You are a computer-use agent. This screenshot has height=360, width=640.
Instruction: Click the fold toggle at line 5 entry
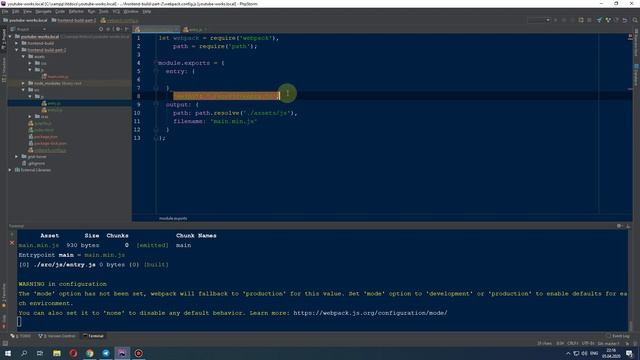coord(156,71)
